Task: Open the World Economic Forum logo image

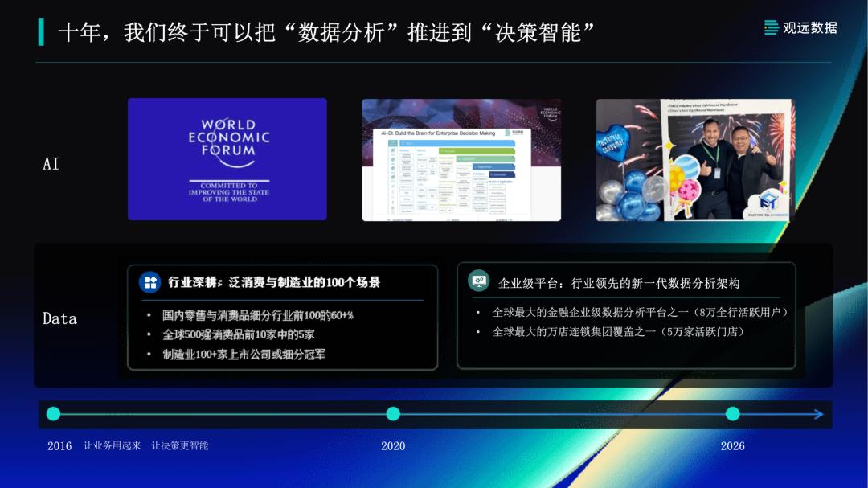Action: (x=227, y=159)
